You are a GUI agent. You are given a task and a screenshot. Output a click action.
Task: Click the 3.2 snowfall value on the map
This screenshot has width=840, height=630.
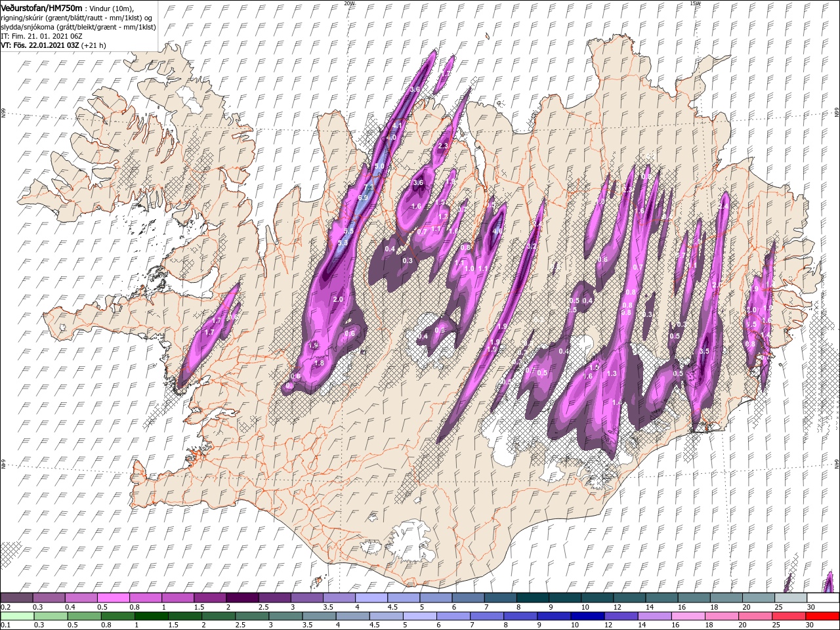[x=532, y=246]
